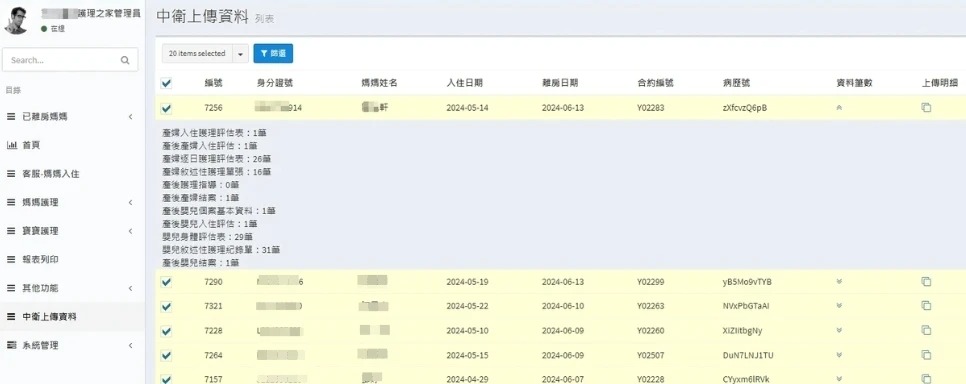The image size is (966, 384).
Task: Click the 報表列印 list icon
Action: pos(11,259)
